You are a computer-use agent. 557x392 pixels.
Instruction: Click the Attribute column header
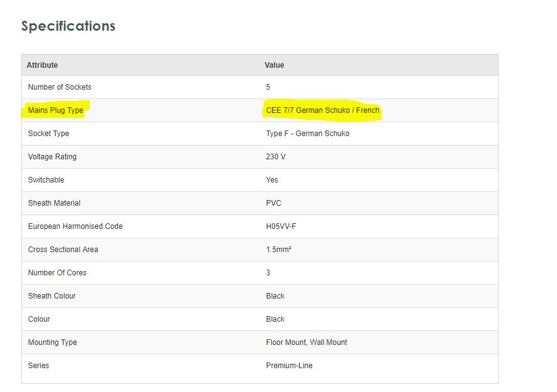pyautogui.click(x=42, y=65)
